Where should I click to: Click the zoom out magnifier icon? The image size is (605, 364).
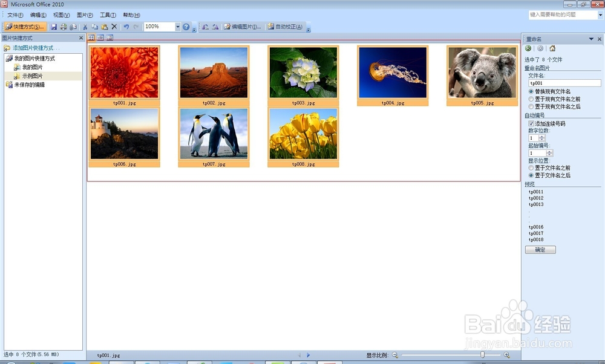click(x=394, y=355)
